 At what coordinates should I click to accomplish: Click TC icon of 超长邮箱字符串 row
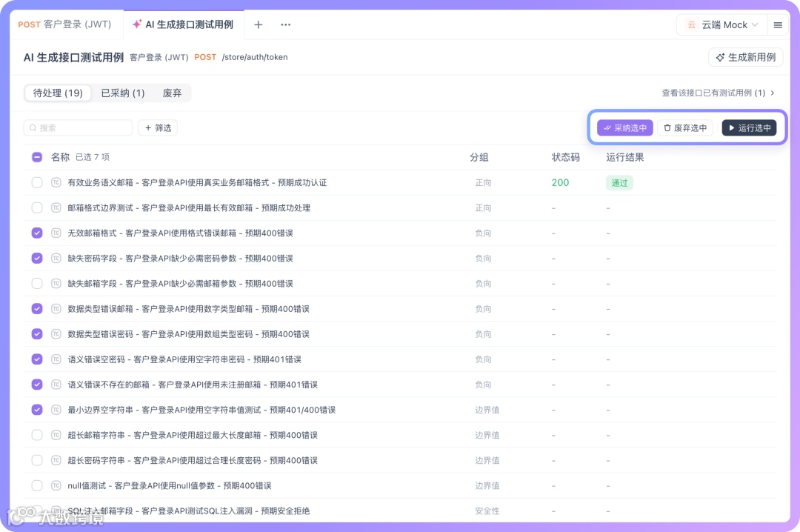(56, 435)
